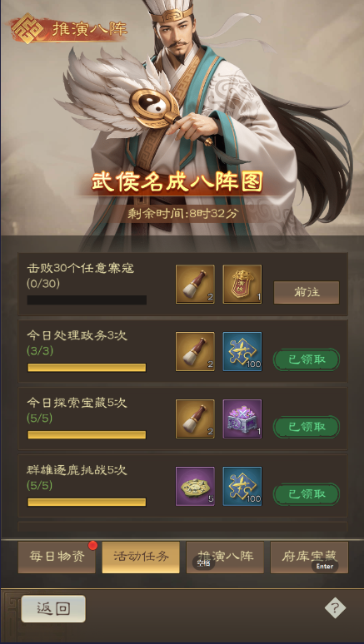This screenshot has height=644, width=364.
Task: Click 已领取 button in 今日探索宝藏5次 row
Action: [x=307, y=427]
